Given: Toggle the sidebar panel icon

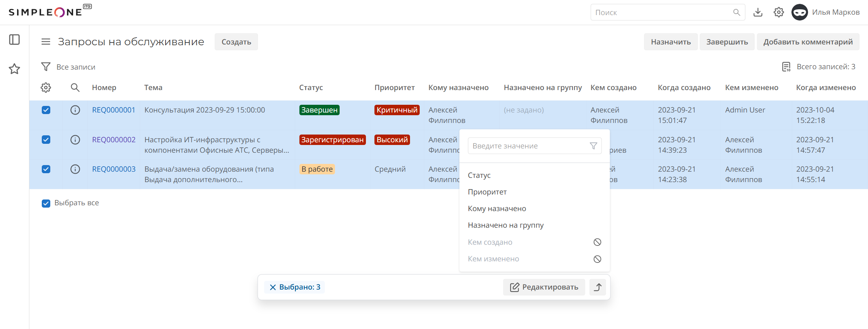Looking at the screenshot, I should click(14, 40).
